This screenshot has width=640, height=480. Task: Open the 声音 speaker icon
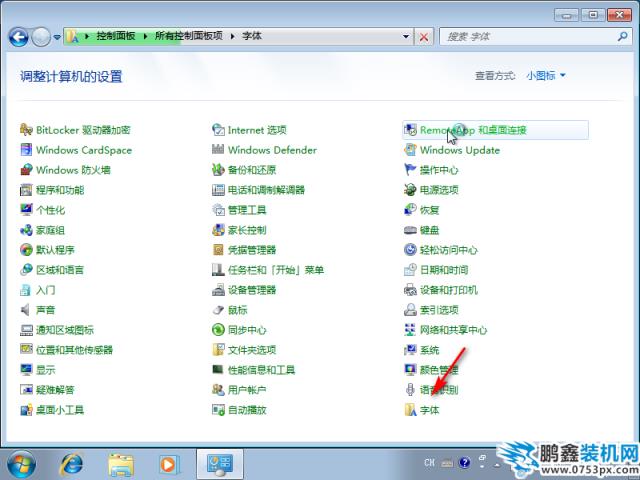(25, 310)
